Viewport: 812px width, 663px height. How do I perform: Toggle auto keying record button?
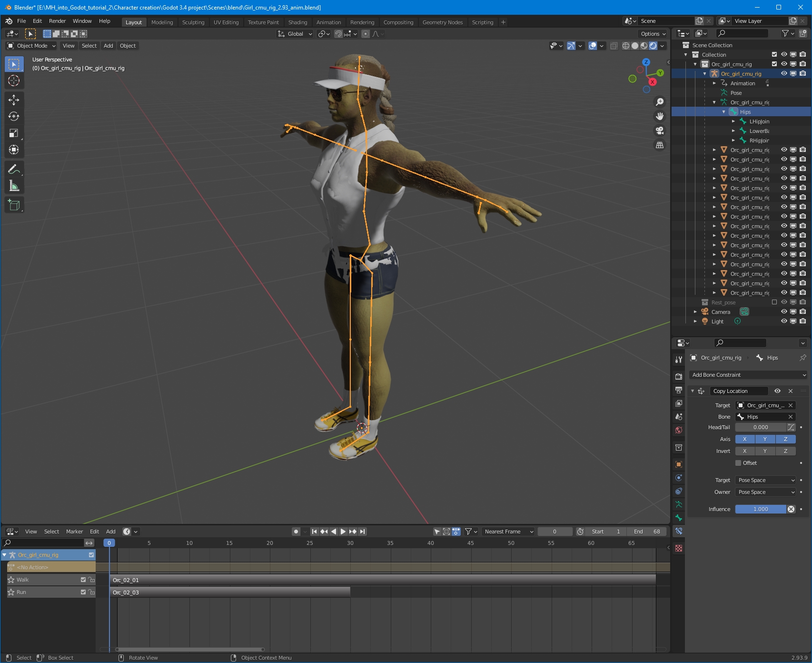coord(296,532)
